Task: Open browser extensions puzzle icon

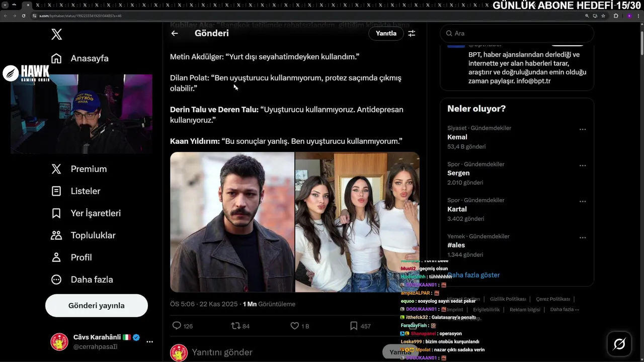Action: coord(616,16)
